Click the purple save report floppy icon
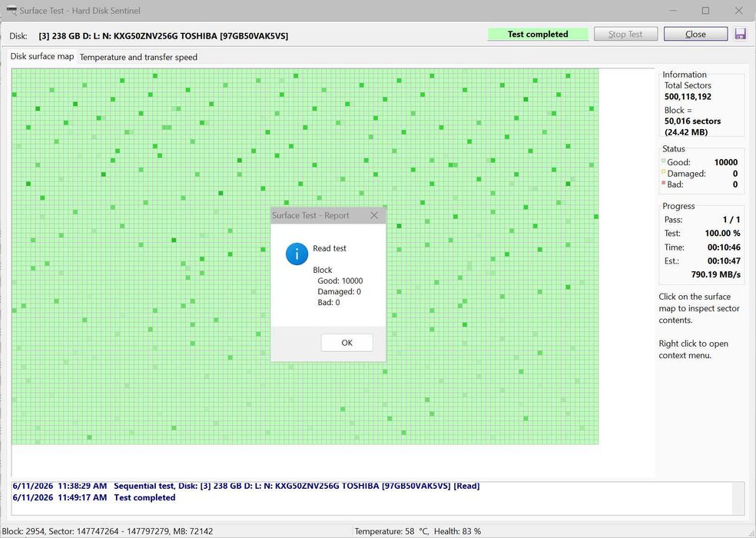 (x=740, y=34)
